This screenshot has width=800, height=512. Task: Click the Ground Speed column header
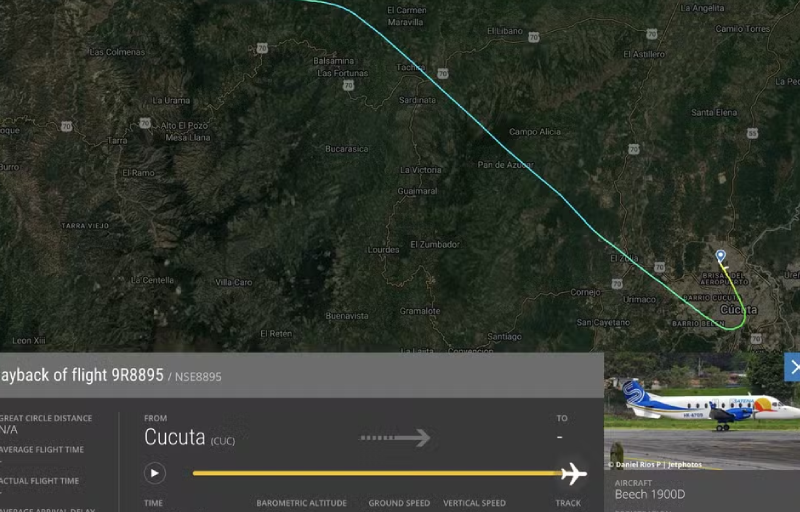(399, 503)
